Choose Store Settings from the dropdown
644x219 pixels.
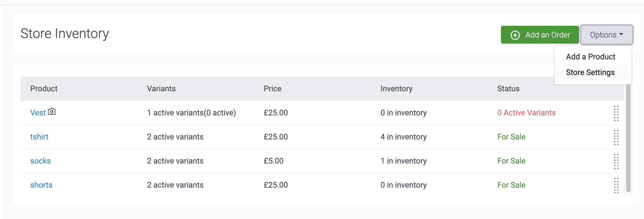click(590, 73)
